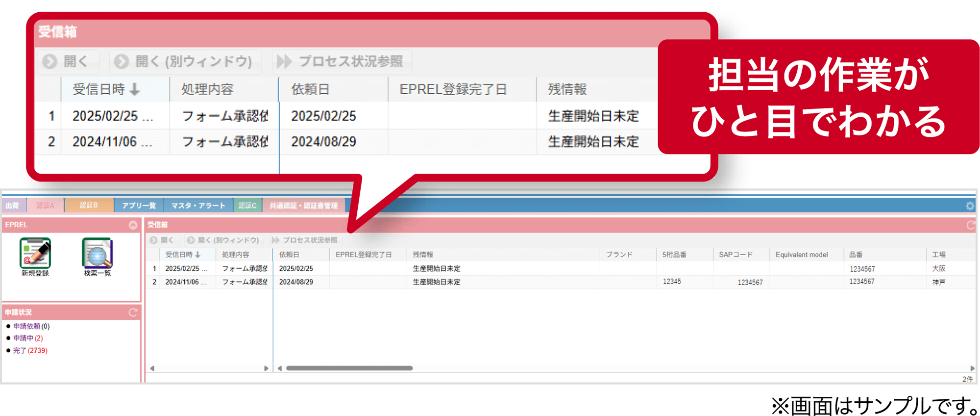The height and width of the screenshot is (416, 980).
Task: Switch to the 認証B tab
Action: tap(89, 205)
